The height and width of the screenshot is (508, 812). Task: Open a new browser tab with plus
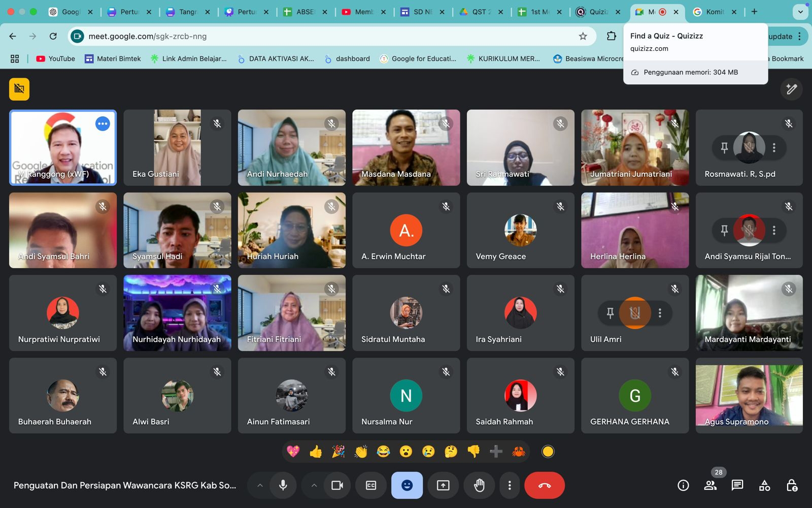pos(754,12)
